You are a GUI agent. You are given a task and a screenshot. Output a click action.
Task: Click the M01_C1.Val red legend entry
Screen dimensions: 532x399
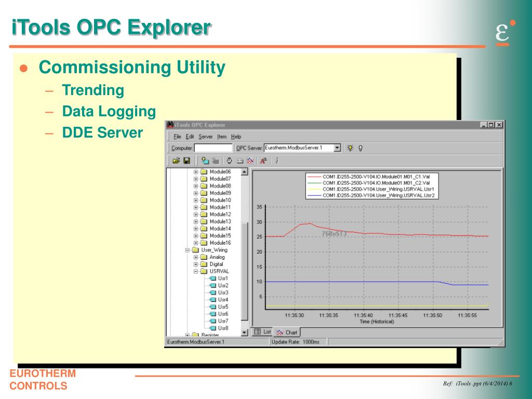coord(368,177)
